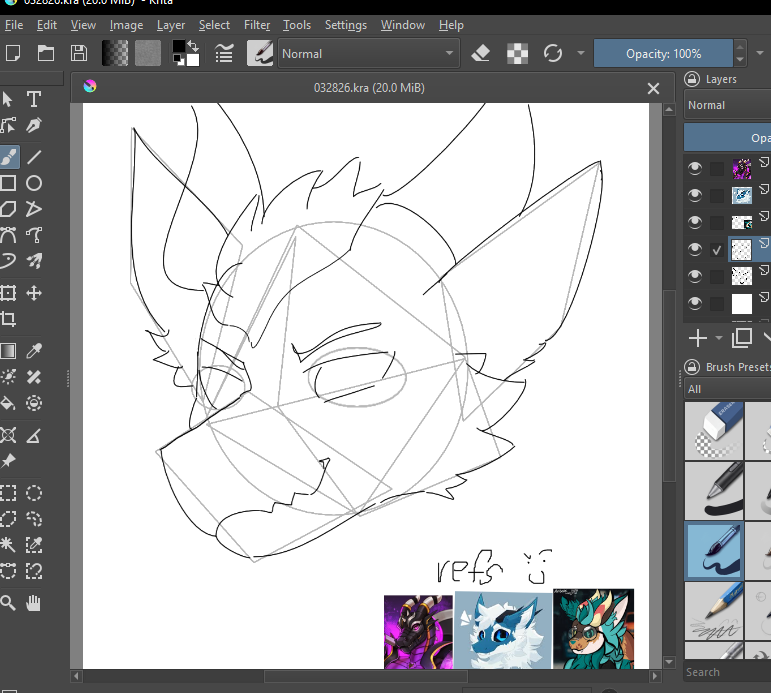Open the fill pattern swatch
The image size is (771, 693).
click(x=148, y=53)
